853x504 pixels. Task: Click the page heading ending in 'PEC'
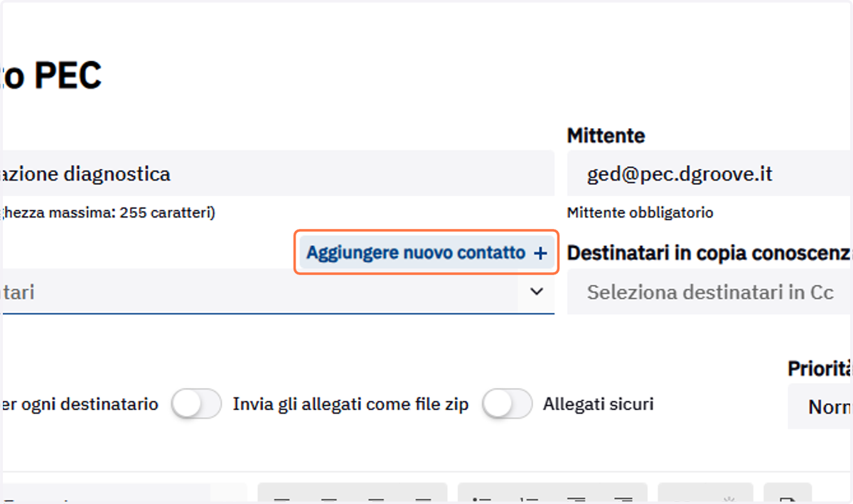[51, 75]
